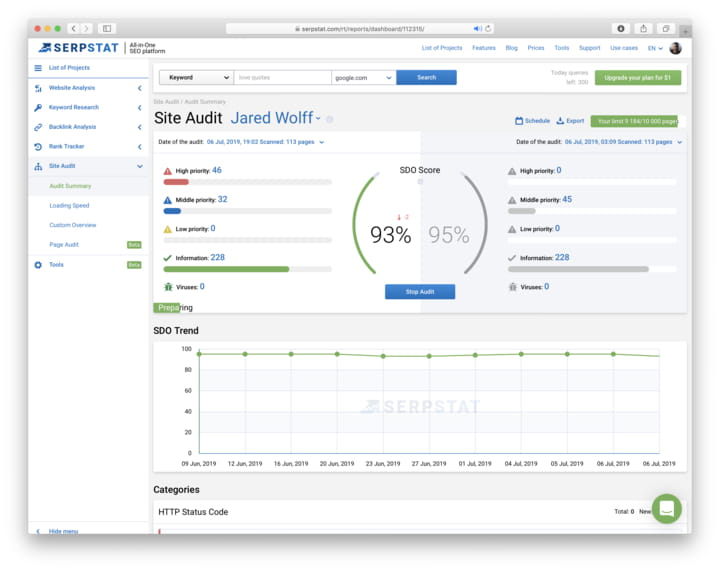
Task: Click the Tools gear icon in sidebar
Action: click(38, 265)
